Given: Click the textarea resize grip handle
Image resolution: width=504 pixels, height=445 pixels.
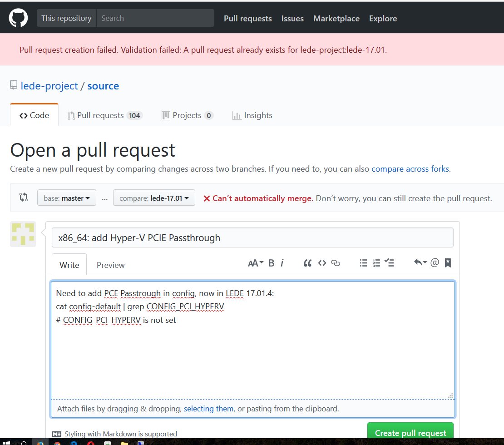Looking at the screenshot, I should (x=450, y=396).
